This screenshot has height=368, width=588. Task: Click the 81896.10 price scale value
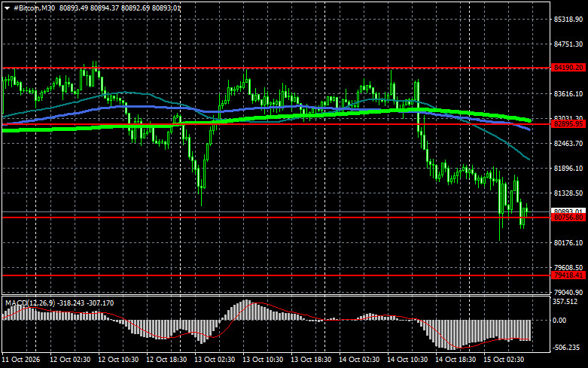click(568, 169)
